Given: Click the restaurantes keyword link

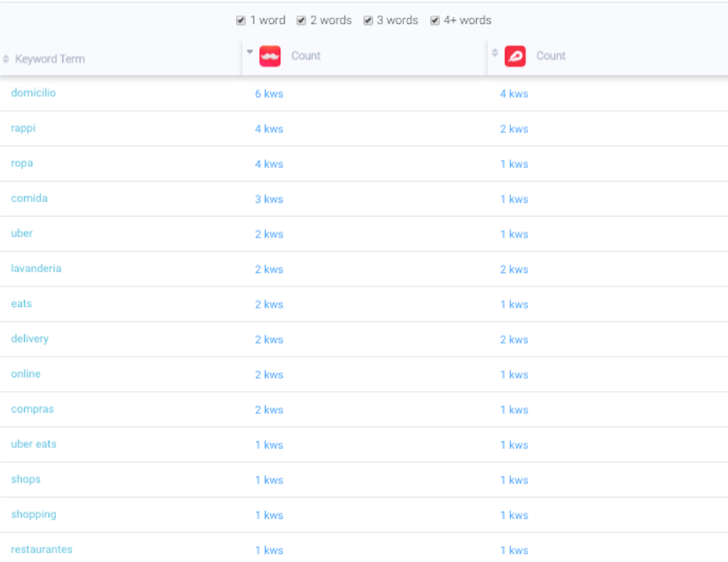Looking at the screenshot, I should pos(41,549).
